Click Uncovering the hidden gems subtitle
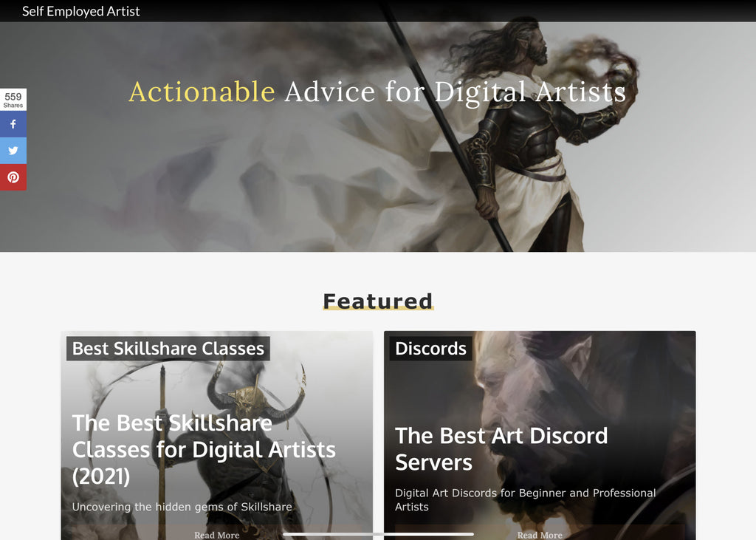This screenshot has height=540, width=756. pos(182,507)
